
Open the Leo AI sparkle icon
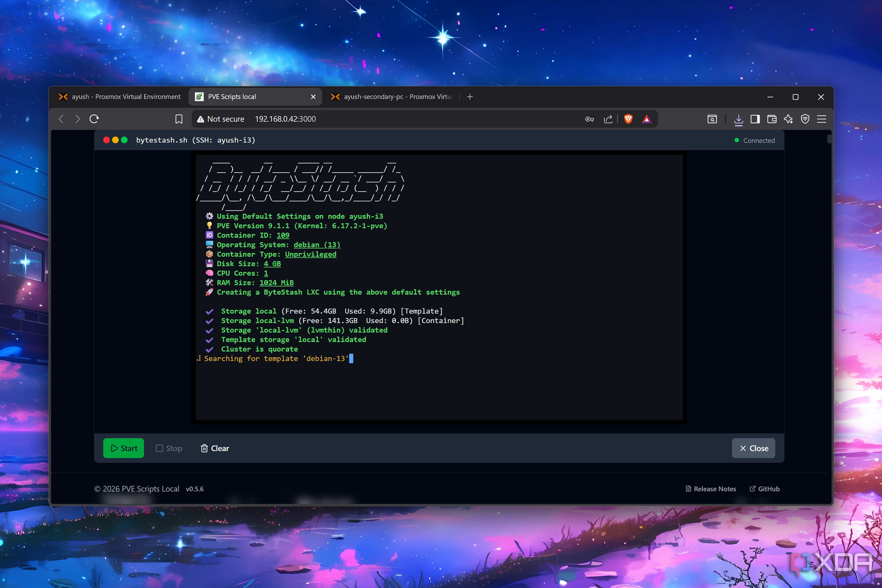[788, 119]
